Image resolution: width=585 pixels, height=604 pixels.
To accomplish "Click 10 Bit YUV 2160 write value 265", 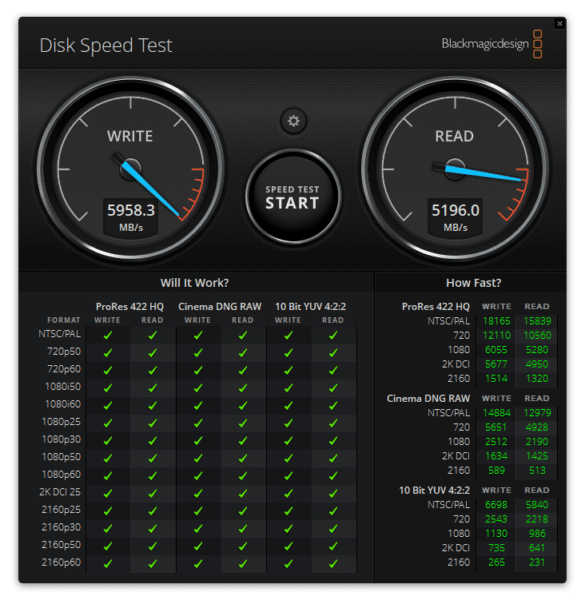I will coord(496,562).
